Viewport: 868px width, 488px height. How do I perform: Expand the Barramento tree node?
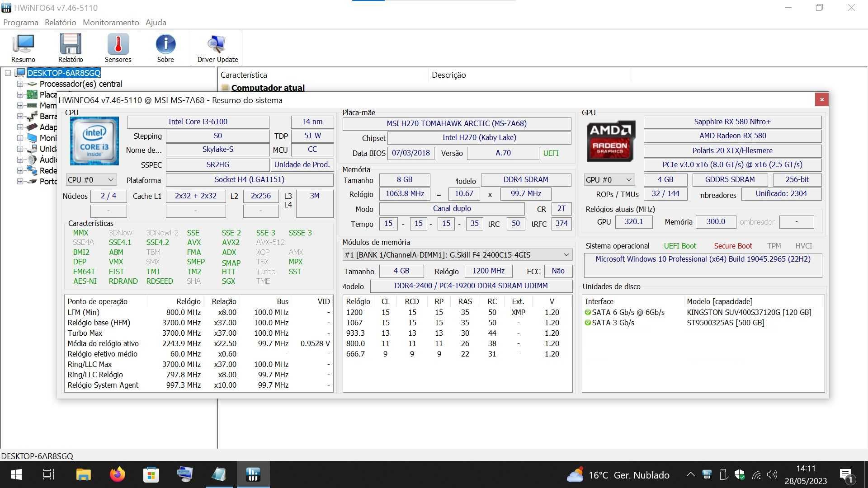coord(20,116)
